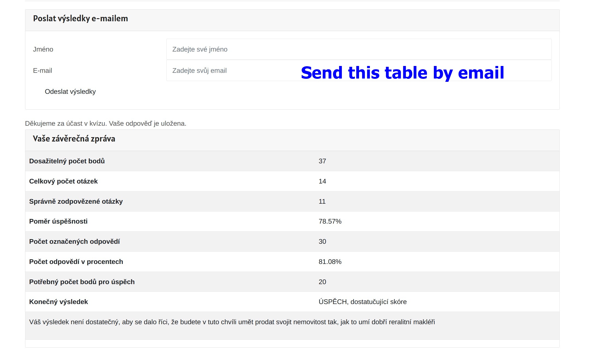Viewport: 608px width, 364px height.
Task: Click the Správně zodpovězené otázky row label
Action: 76,201
